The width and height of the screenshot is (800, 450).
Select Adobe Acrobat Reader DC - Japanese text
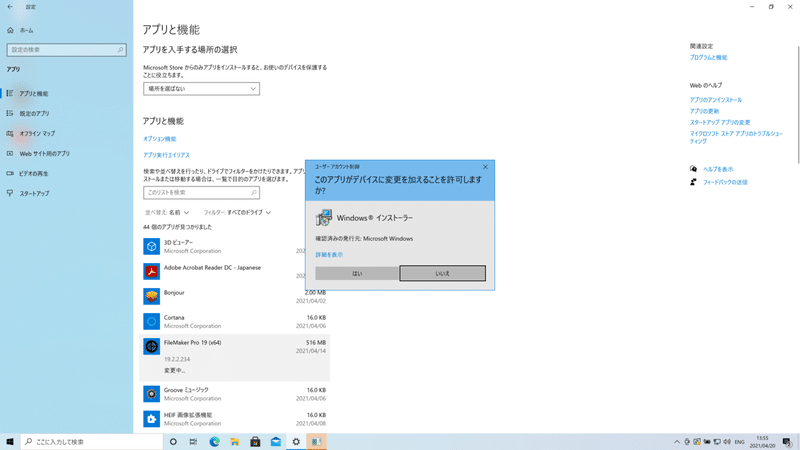point(212,267)
